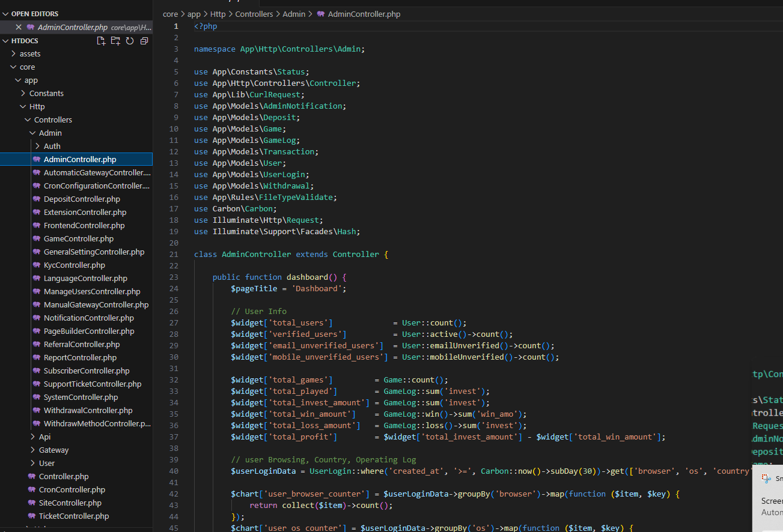Click the New Folder icon in HTDOCS header
The height and width of the screenshot is (532, 783).
pos(115,41)
